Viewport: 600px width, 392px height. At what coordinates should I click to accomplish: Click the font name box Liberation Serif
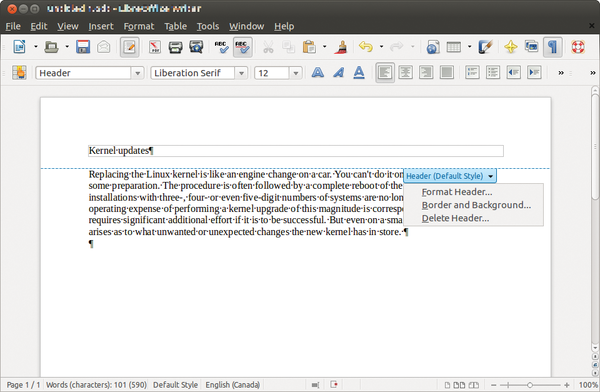(x=193, y=73)
